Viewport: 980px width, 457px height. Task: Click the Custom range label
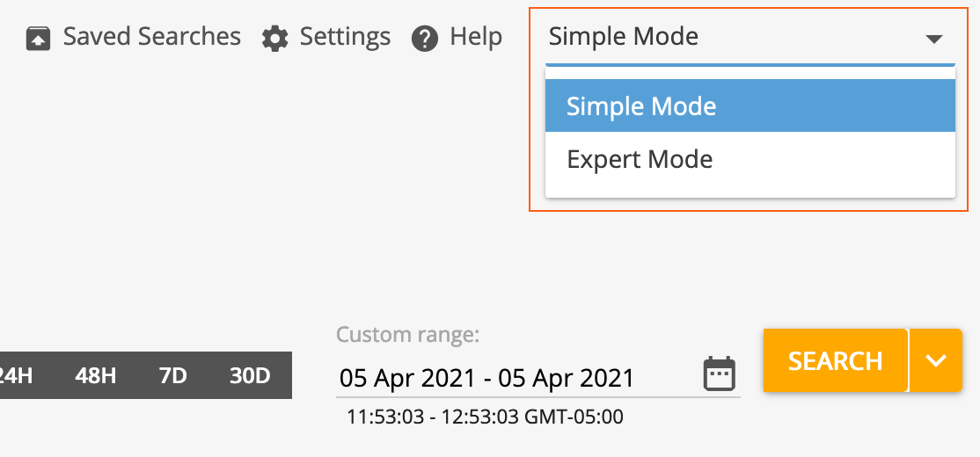406,335
